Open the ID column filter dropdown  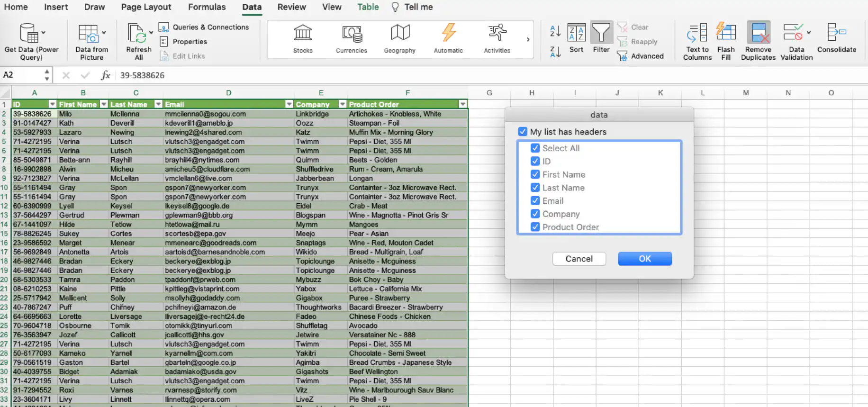pos(53,104)
